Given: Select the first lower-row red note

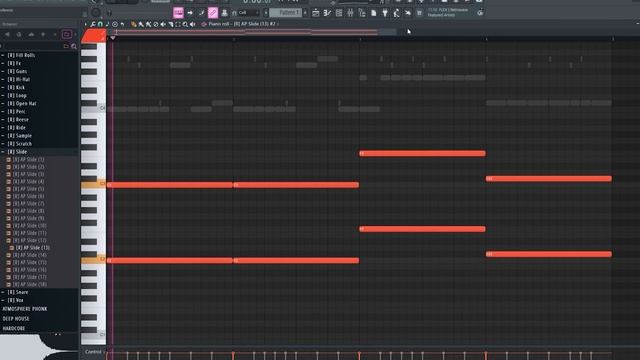Looking at the screenshot, I should tap(169, 260).
